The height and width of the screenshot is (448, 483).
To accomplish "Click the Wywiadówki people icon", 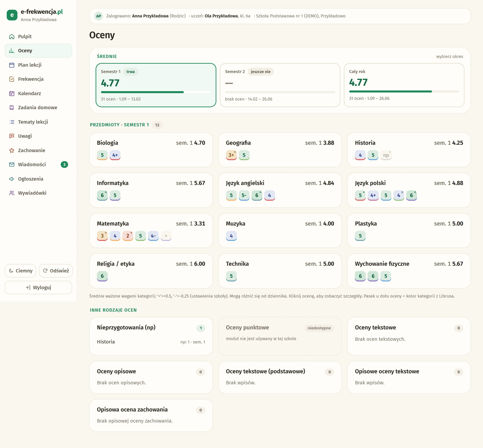I will tap(12, 193).
